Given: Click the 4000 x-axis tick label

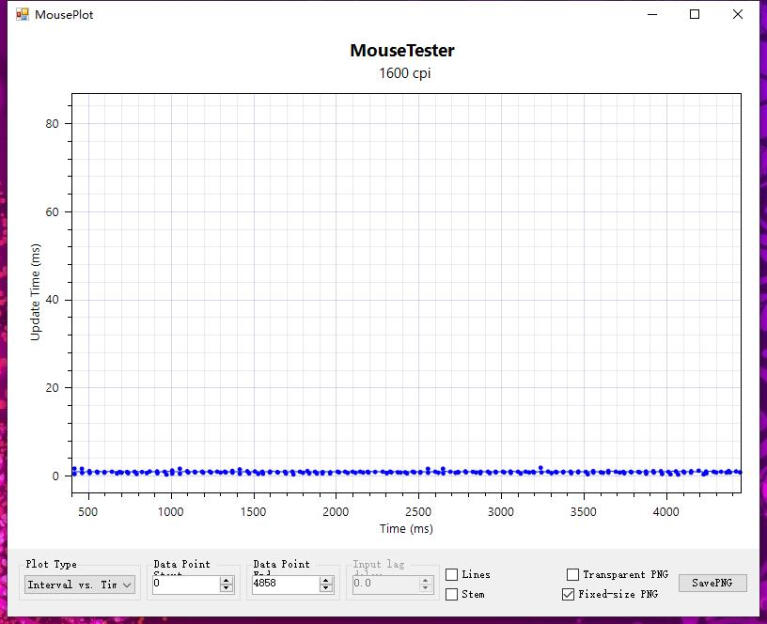Looking at the screenshot, I should pos(666,512).
